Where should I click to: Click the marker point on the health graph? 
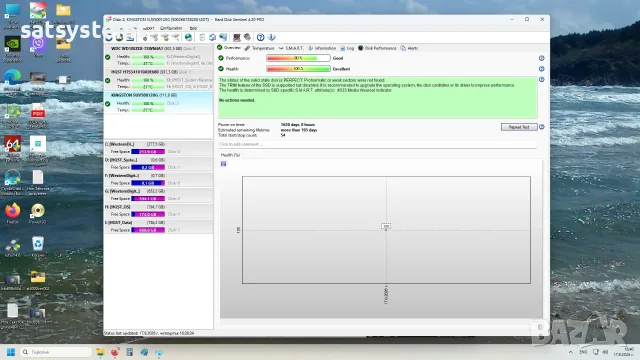click(386, 227)
